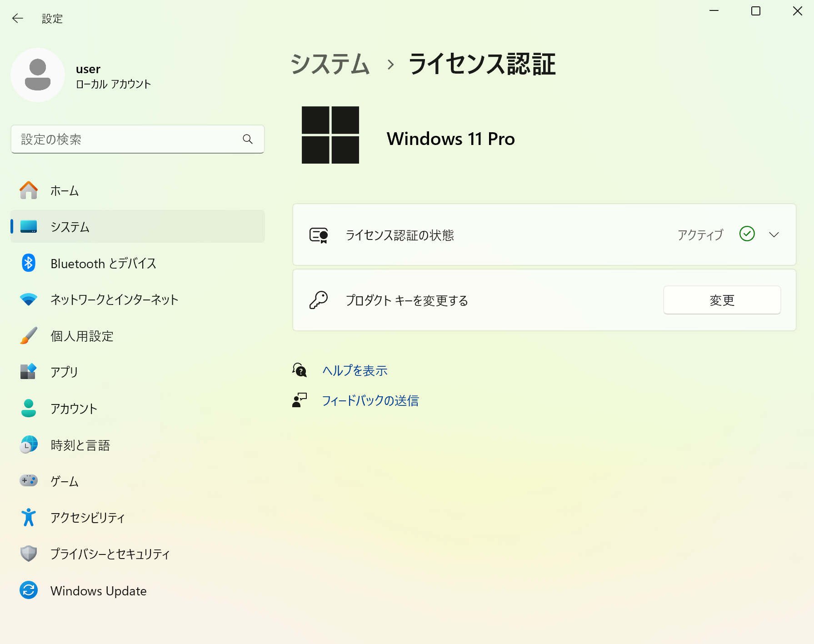Click the プライバシー shield icon
Image resolution: width=814 pixels, height=644 pixels.
(x=29, y=554)
